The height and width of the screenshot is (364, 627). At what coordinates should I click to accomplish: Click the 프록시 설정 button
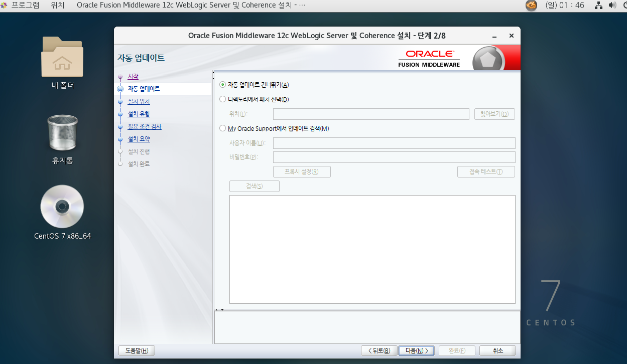coord(302,171)
